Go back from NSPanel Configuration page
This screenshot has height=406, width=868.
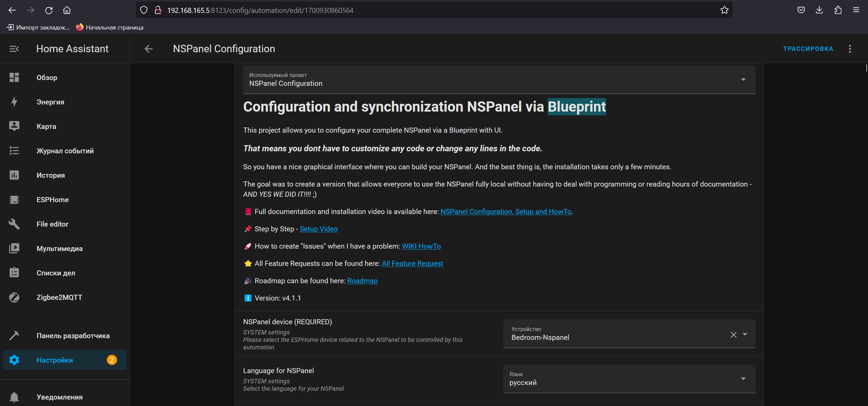tap(149, 49)
